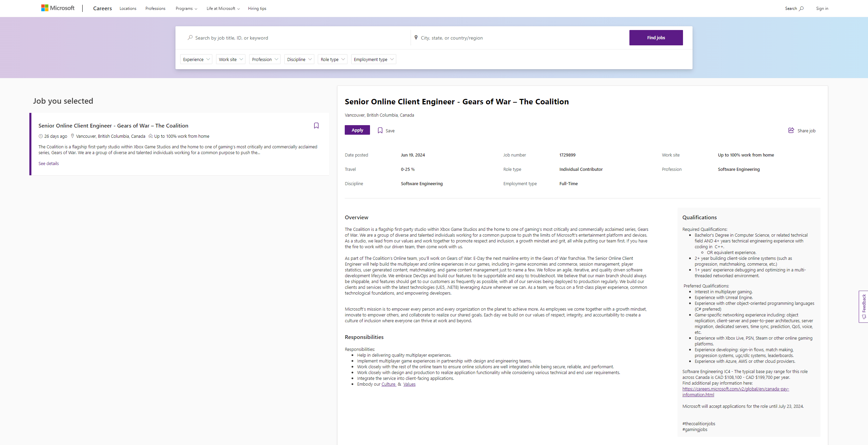Click the magnifier icon in keyword field
Image resolution: width=868 pixels, height=445 pixels.
pyautogui.click(x=190, y=38)
